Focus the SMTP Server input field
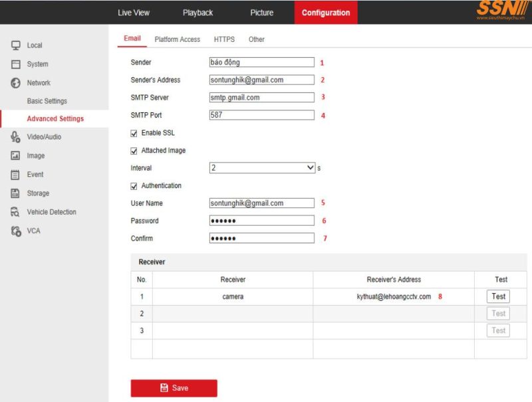Viewport: 532px width, 402px height. point(261,97)
